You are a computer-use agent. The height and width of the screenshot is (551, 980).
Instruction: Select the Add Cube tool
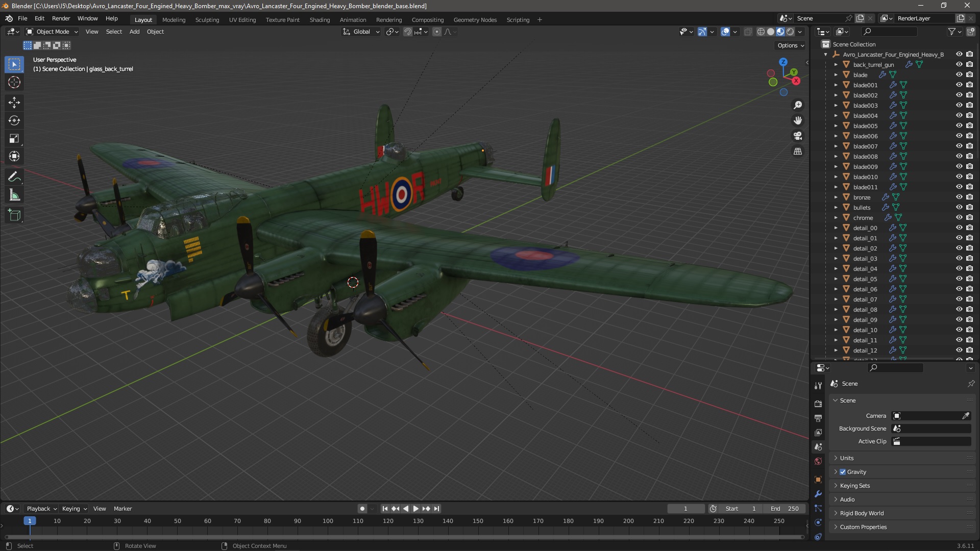[x=14, y=215]
